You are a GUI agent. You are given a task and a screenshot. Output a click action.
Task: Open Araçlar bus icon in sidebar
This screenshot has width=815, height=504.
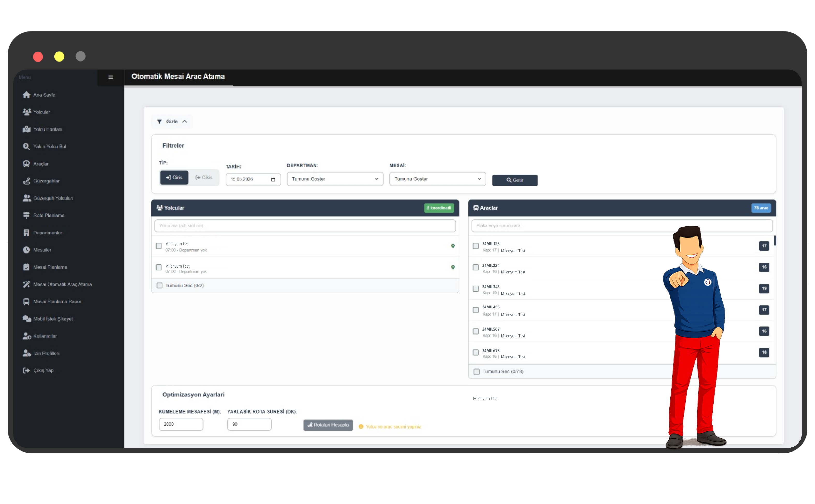click(26, 164)
